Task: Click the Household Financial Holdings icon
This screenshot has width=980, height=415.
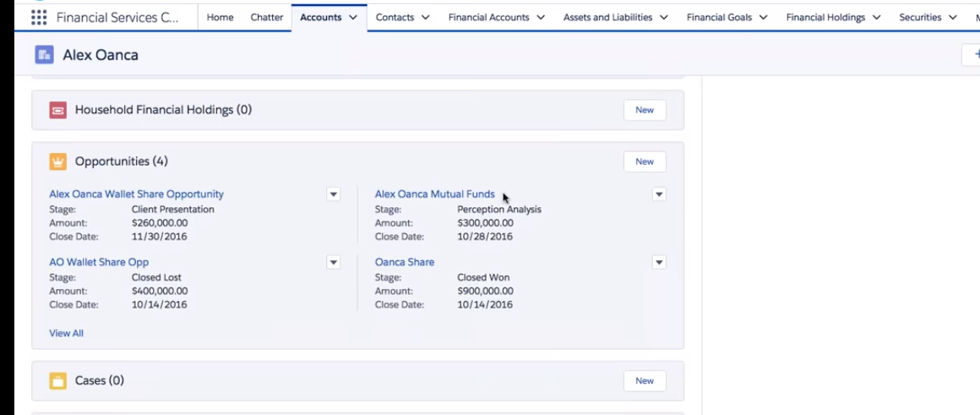Action: tap(58, 111)
